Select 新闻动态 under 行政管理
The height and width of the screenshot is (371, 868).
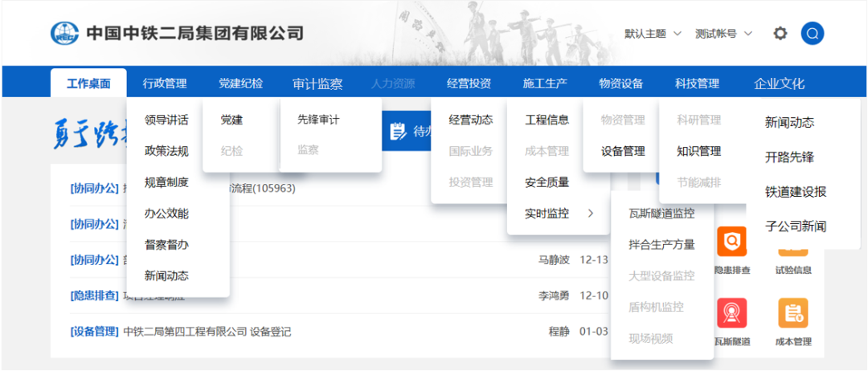click(x=166, y=275)
